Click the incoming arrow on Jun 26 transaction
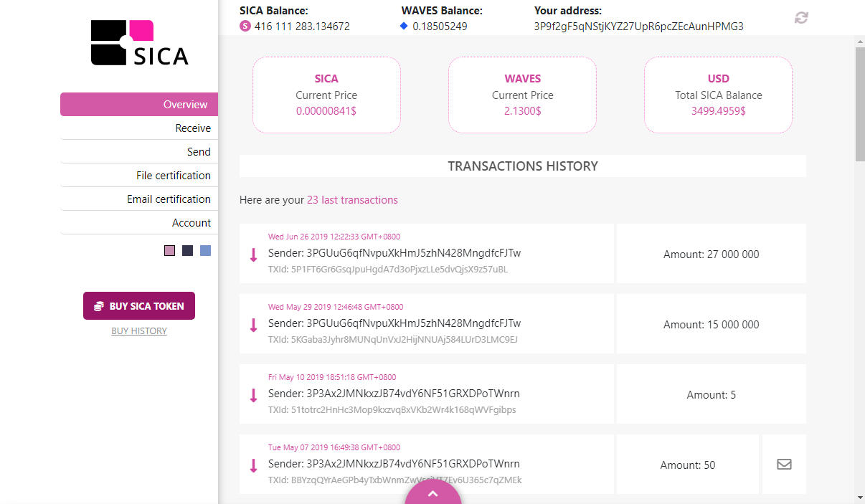 point(253,255)
